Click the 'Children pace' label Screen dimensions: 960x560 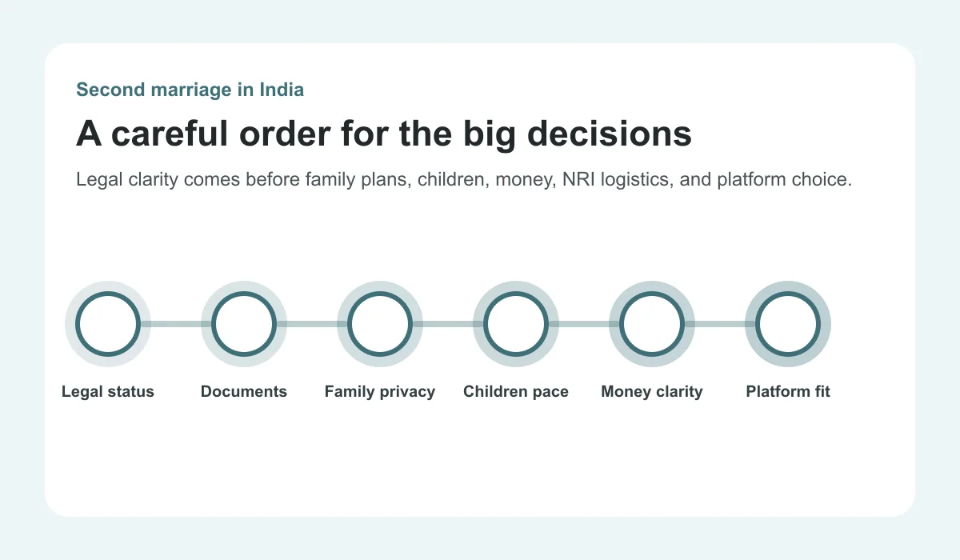tap(516, 392)
